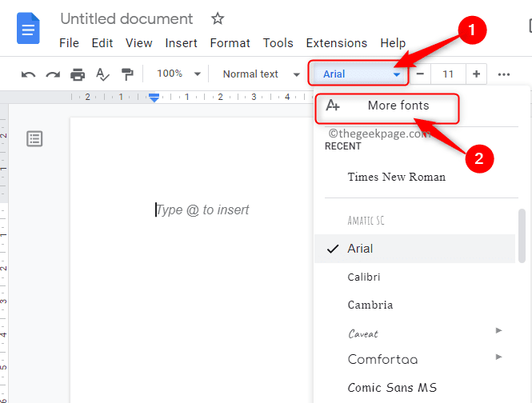Screen dimensions: 532x403
Task: Select the checked Arial font entry
Action: click(415, 249)
